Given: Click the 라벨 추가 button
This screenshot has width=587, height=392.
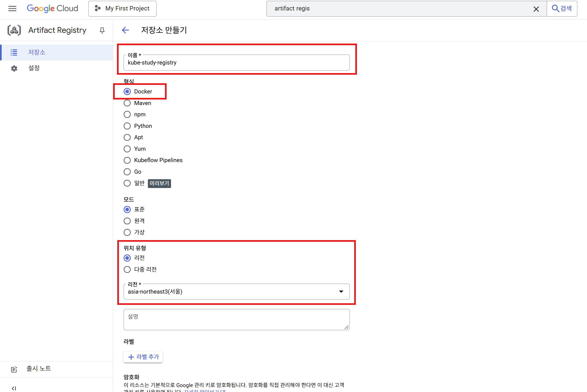Looking at the screenshot, I should click(x=143, y=357).
